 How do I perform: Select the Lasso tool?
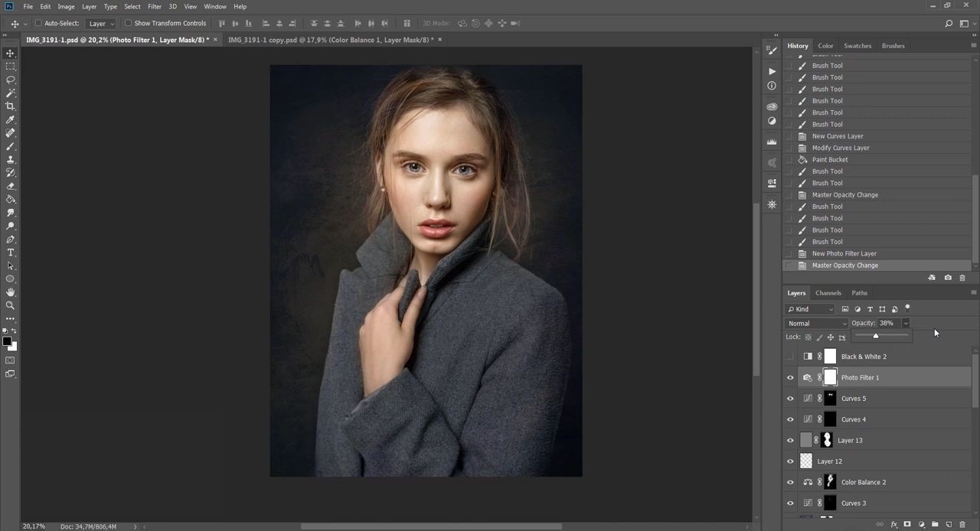tap(10, 80)
